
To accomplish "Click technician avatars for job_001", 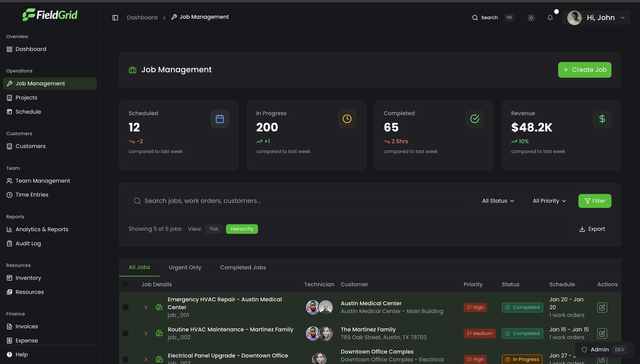I will point(319,307).
